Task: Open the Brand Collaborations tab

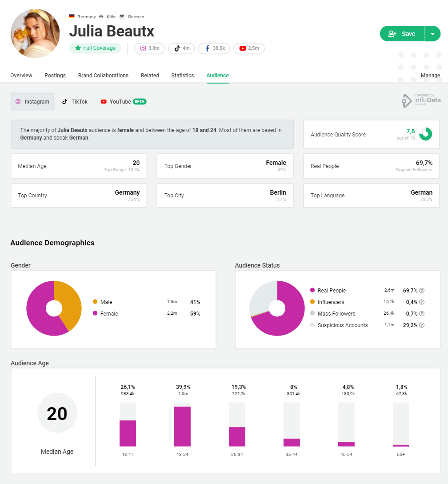Action: click(x=103, y=75)
